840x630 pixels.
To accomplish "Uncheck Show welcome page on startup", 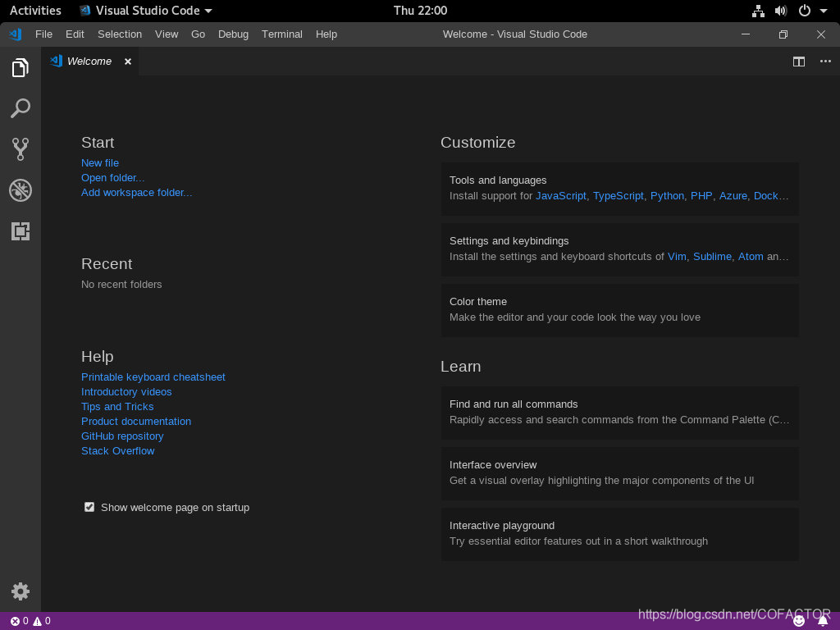I will [89, 507].
